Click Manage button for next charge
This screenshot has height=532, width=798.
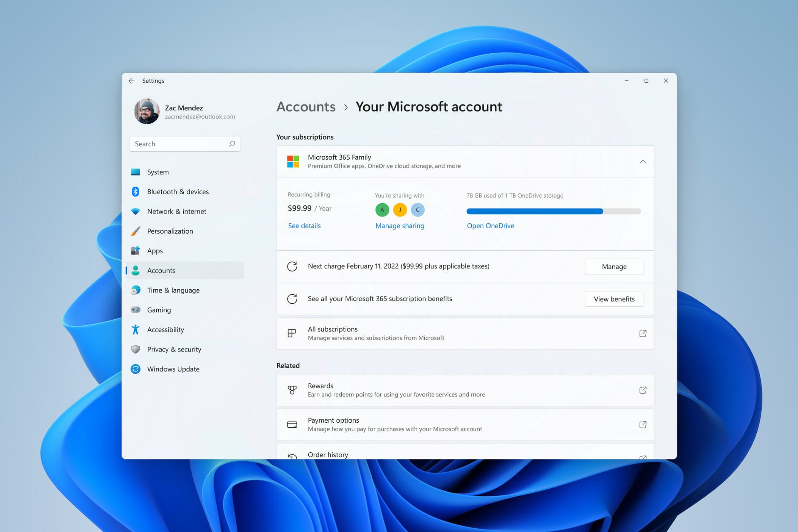[614, 266]
